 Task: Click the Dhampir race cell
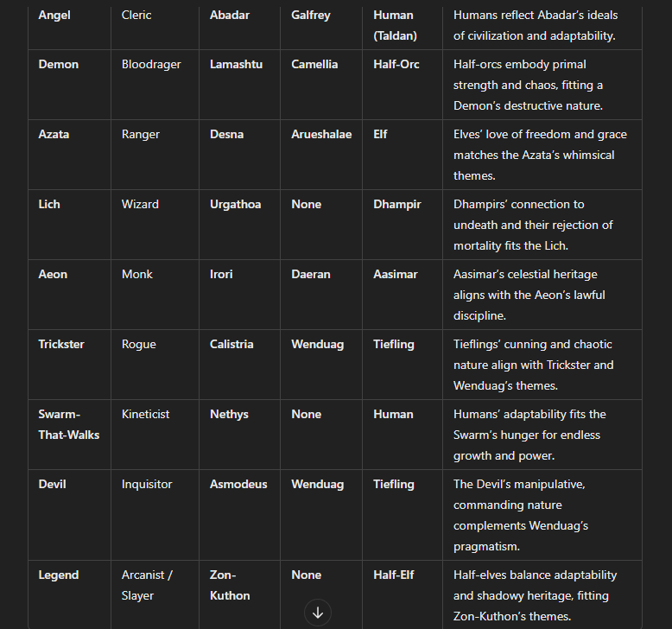pos(397,205)
